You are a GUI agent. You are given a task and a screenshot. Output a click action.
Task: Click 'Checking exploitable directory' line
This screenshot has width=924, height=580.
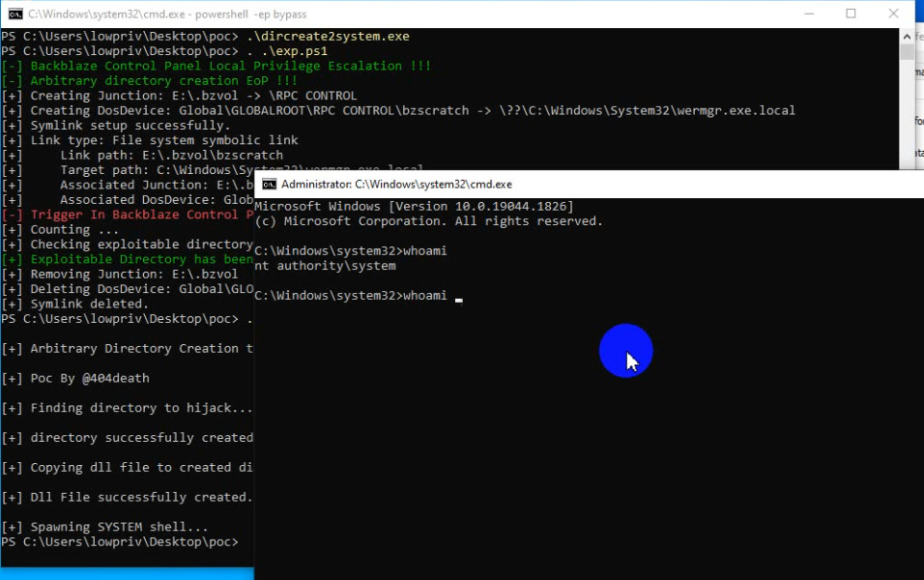[x=128, y=245]
